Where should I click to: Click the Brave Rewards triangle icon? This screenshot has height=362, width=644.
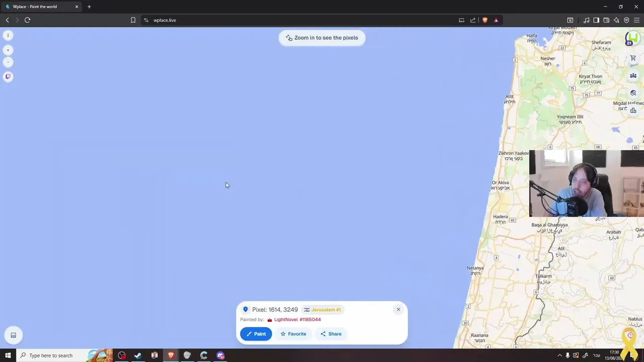(496, 20)
